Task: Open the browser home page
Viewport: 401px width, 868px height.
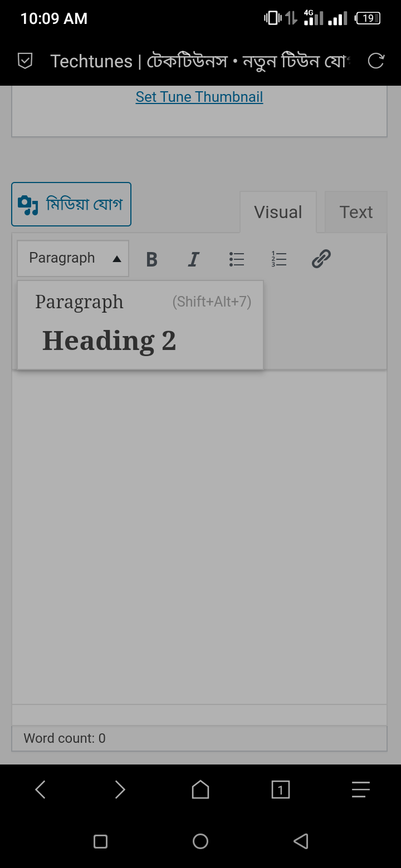Action: pyautogui.click(x=200, y=789)
